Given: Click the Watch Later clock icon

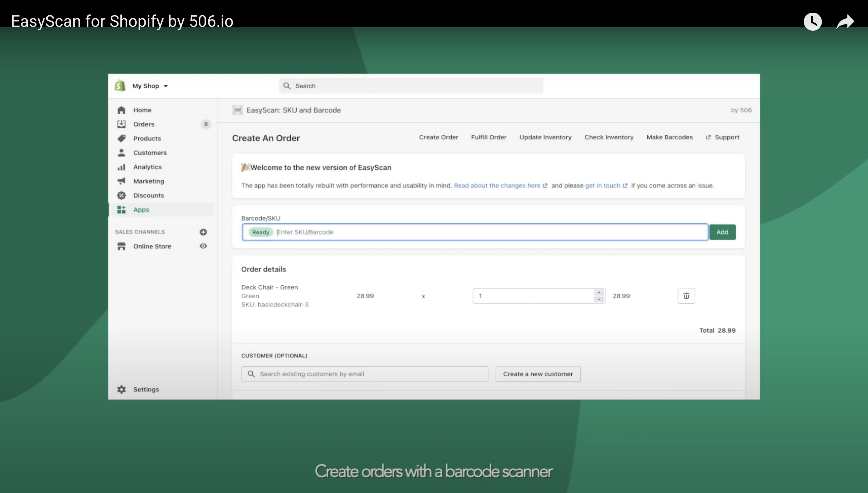Looking at the screenshot, I should click(813, 22).
